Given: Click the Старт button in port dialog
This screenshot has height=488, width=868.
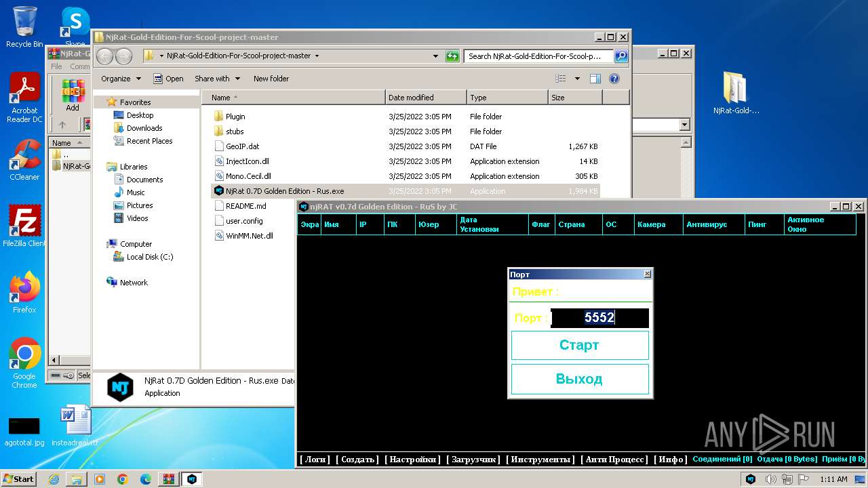Looking at the screenshot, I should coord(580,345).
